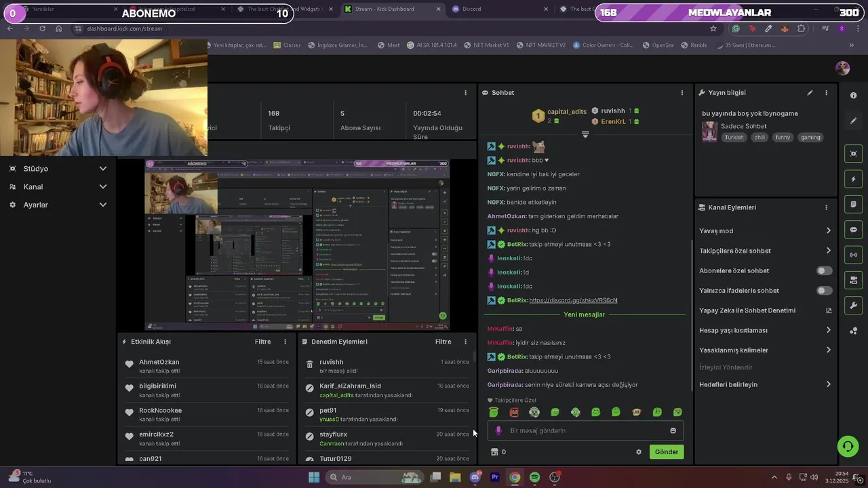Open Denetim Eylemleri three-dot menu

pyautogui.click(x=465, y=342)
